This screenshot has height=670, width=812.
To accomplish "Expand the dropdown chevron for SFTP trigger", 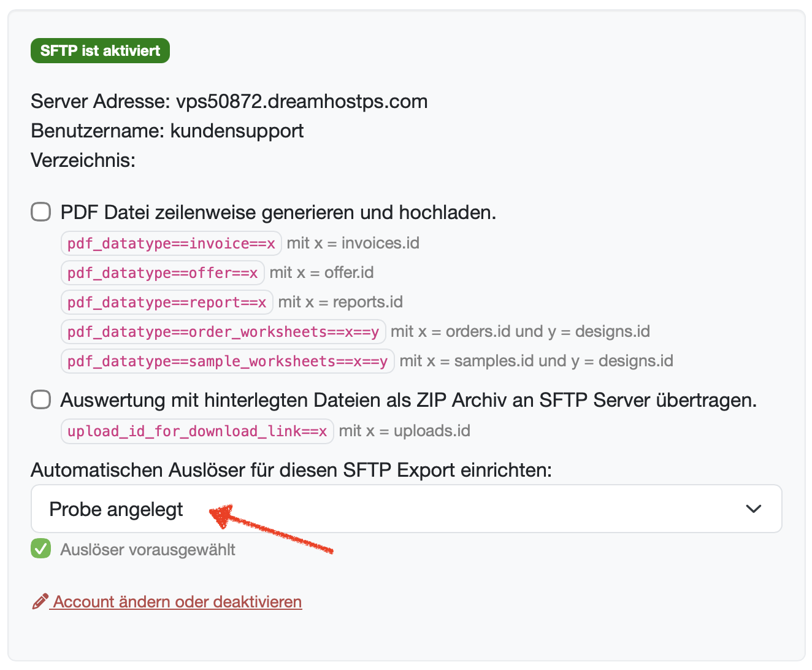I will pos(753,509).
